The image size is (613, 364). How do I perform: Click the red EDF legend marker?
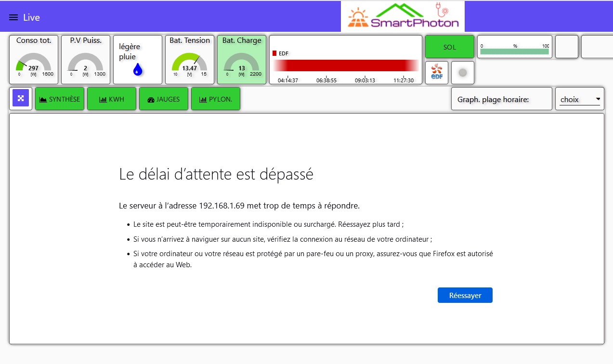(x=274, y=53)
